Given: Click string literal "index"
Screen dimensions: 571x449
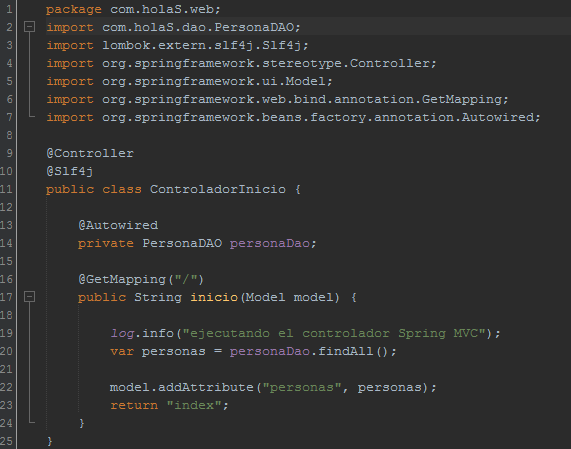Looking at the screenshot, I should (194, 405).
